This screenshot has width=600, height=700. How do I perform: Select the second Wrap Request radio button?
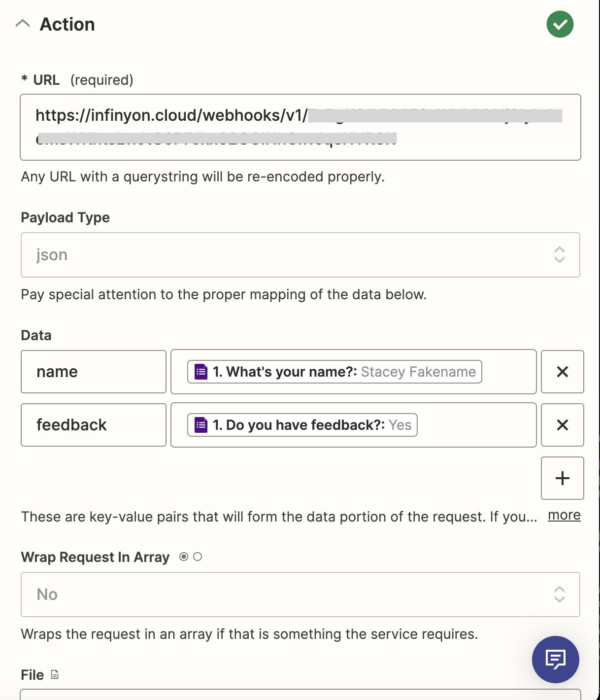coord(198,557)
